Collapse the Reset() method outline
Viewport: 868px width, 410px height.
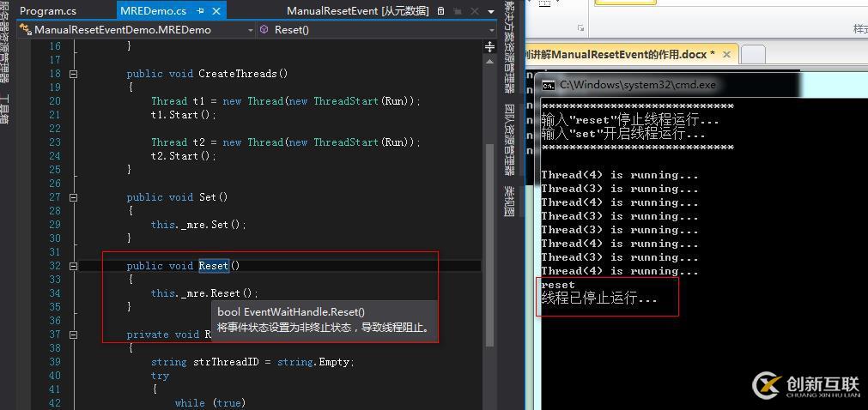74,266
